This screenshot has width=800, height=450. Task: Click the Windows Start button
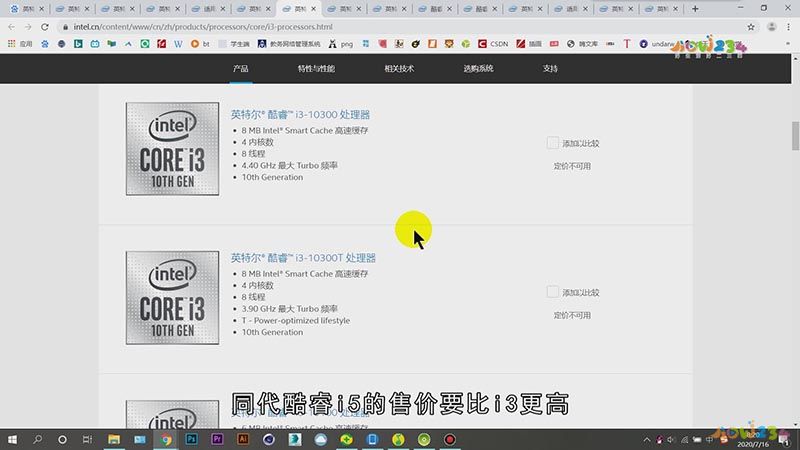[x=12, y=439]
